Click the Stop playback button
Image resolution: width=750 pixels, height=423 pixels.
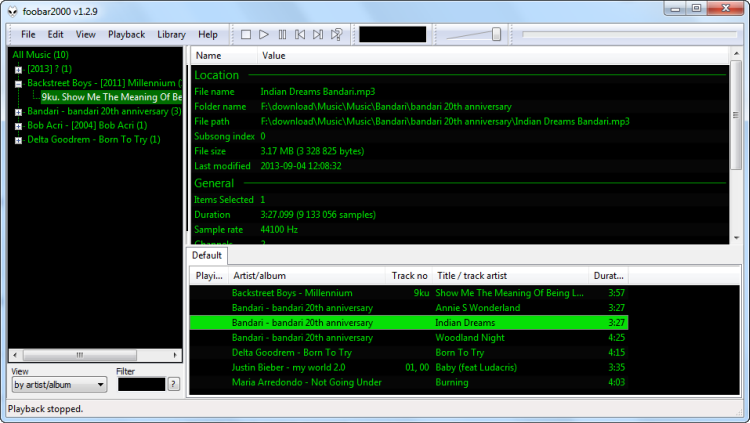246,34
